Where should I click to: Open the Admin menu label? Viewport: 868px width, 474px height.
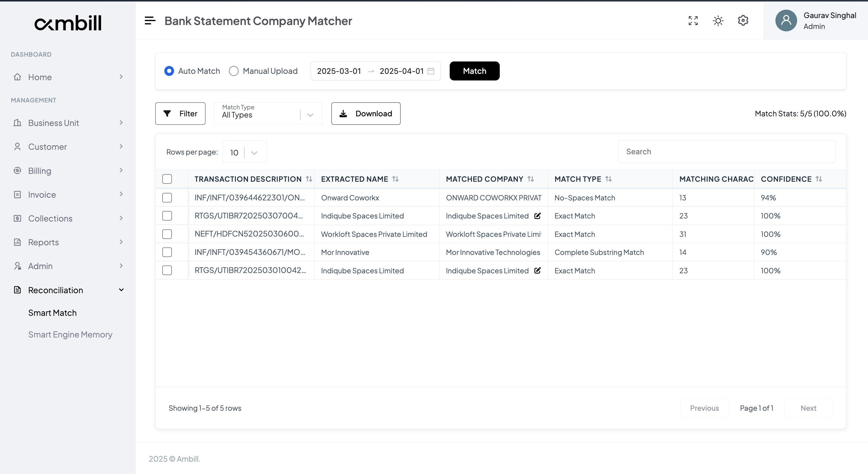click(40, 266)
